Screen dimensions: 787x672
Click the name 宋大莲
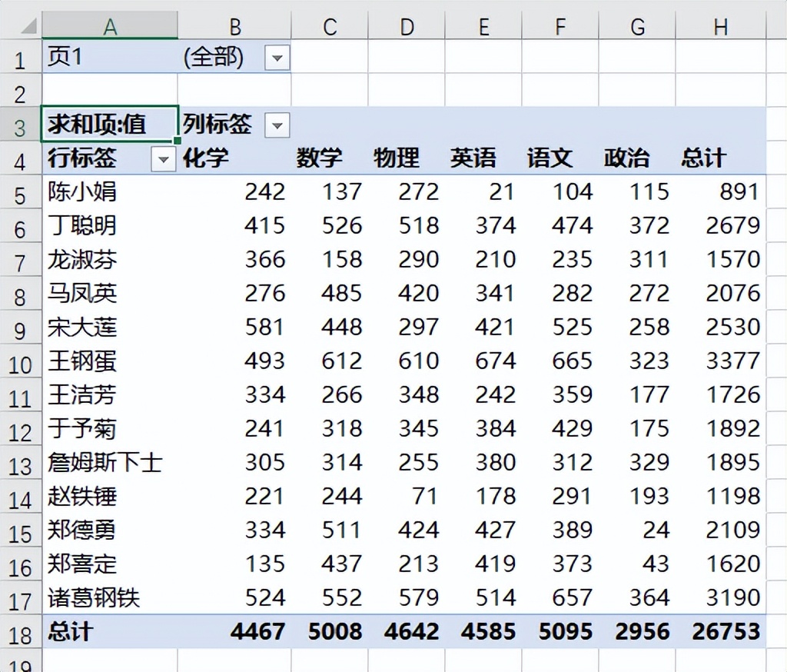82,328
